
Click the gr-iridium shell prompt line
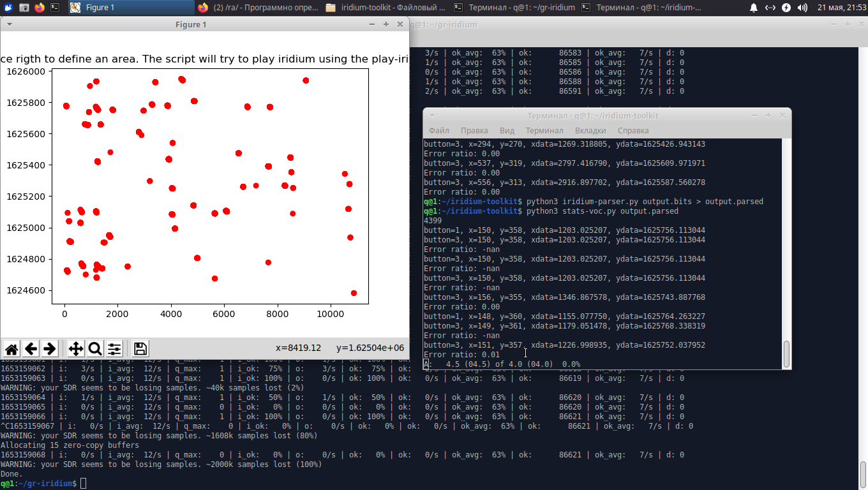43,484
